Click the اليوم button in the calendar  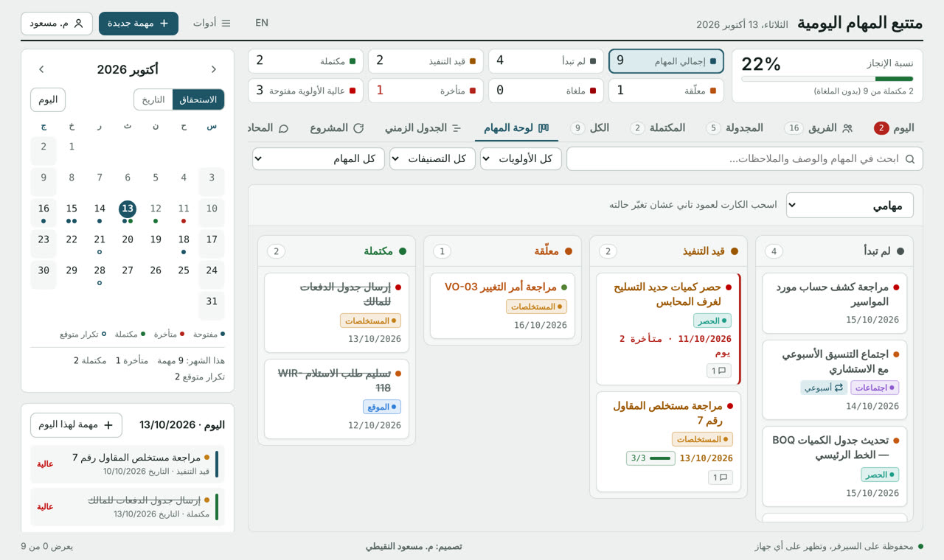[x=48, y=99]
